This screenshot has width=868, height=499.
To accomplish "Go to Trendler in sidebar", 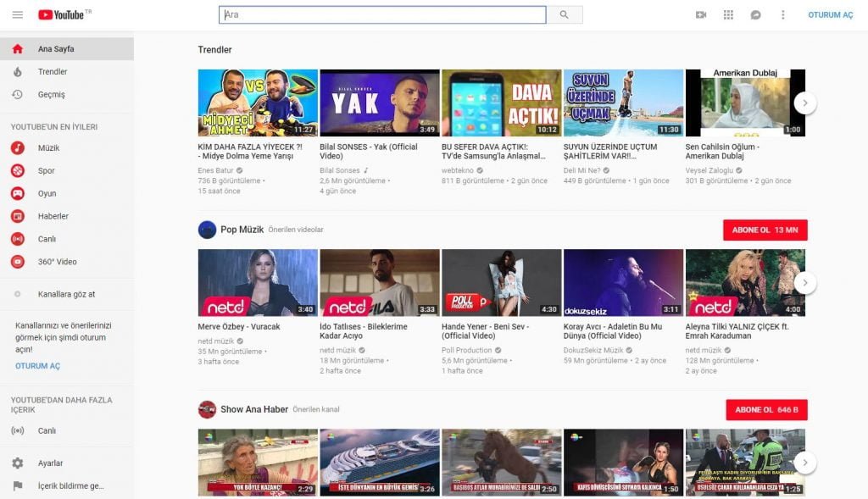I will click(53, 72).
